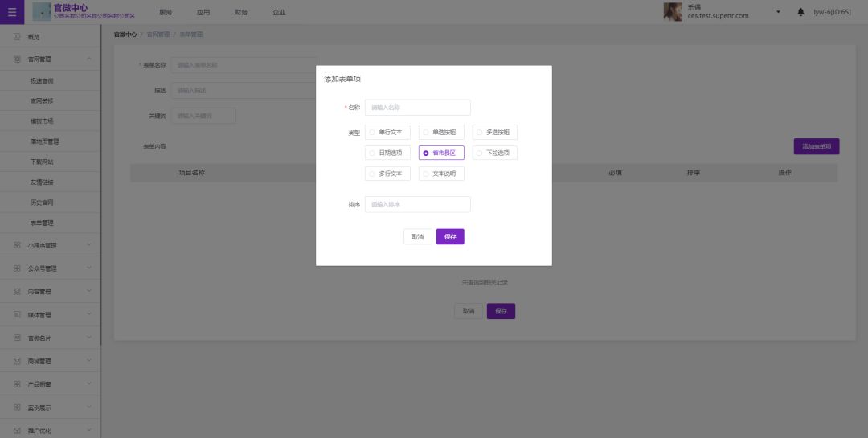Click the 商城管理 sidebar icon
Image resolution: width=868 pixels, height=438 pixels.
pos(17,361)
